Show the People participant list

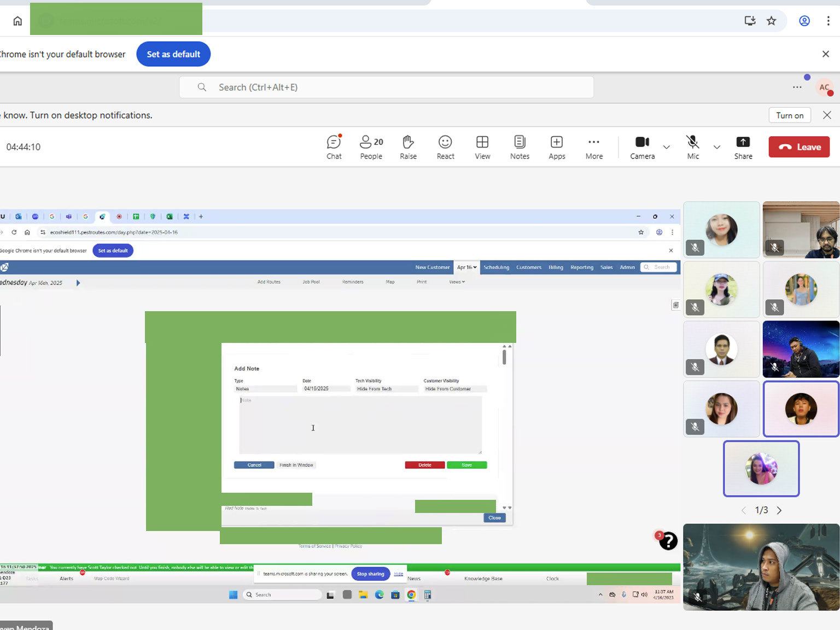pyautogui.click(x=371, y=147)
